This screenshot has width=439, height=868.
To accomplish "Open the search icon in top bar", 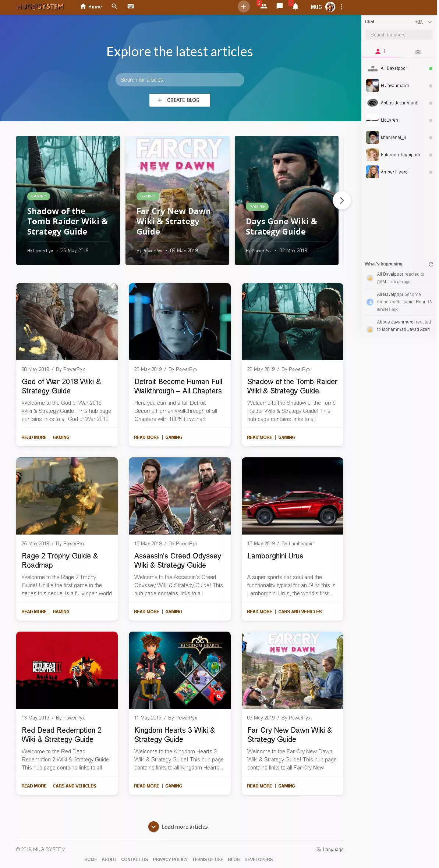I will tap(114, 6).
